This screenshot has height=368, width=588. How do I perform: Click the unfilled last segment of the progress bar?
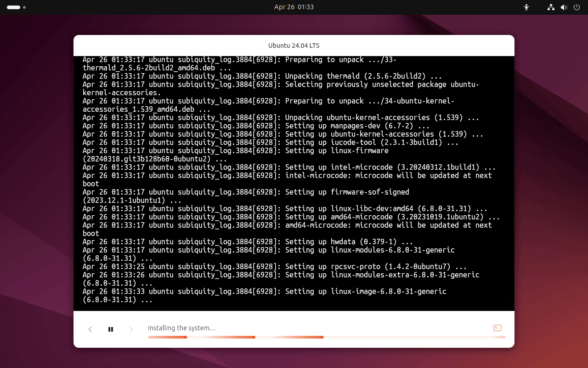413,337
